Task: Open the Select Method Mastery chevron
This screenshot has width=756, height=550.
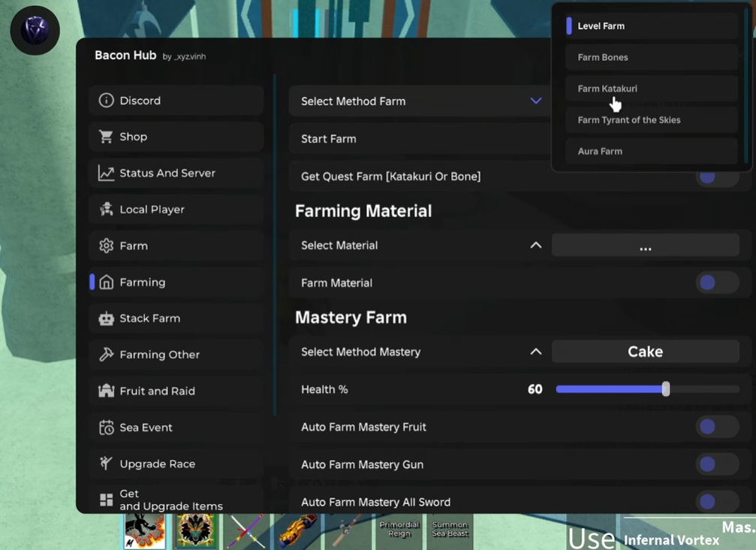Action: click(x=535, y=352)
